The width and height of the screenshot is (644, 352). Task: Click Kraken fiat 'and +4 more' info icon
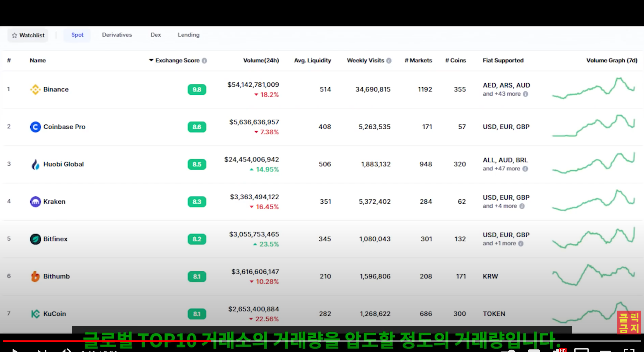(x=522, y=206)
